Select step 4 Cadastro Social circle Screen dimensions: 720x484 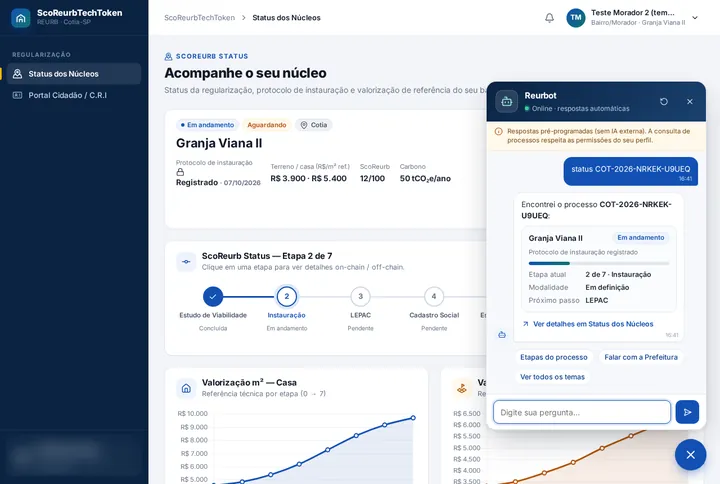(x=434, y=297)
